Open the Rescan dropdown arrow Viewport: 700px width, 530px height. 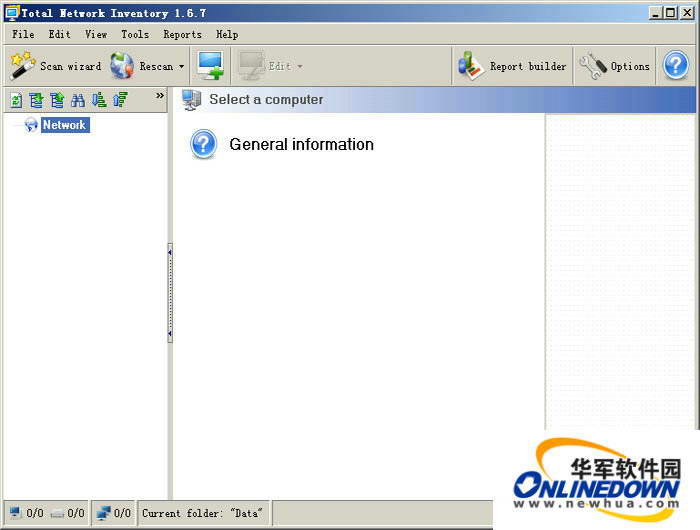pyautogui.click(x=182, y=67)
